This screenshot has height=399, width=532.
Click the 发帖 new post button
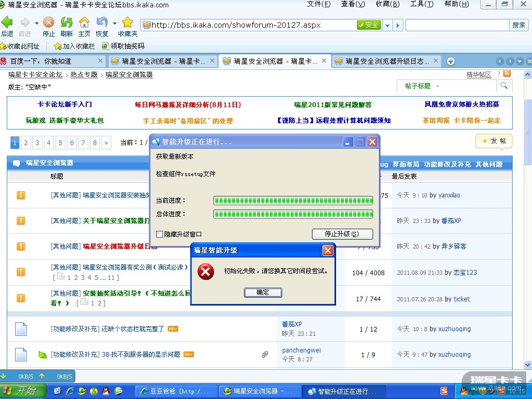click(x=494, y=140)
